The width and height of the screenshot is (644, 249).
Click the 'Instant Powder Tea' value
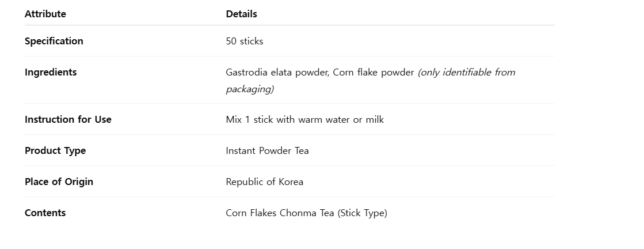267,151
